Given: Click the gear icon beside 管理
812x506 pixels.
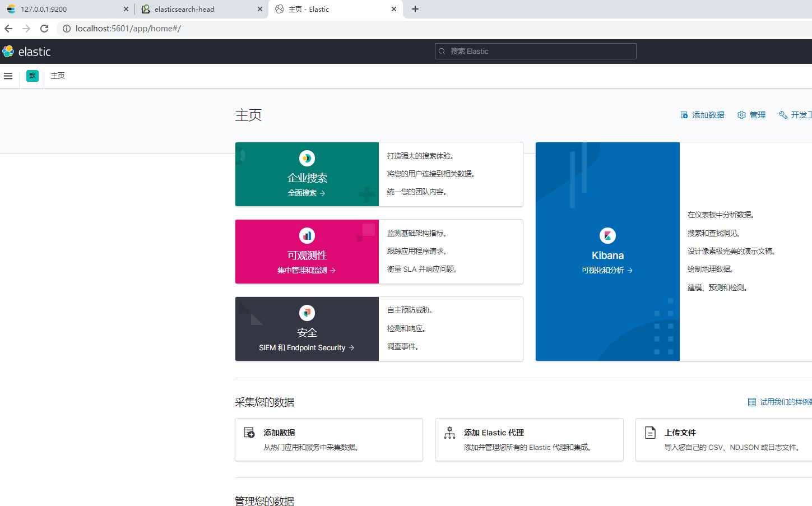Looking at the screenshot, I should coord(741,115).
